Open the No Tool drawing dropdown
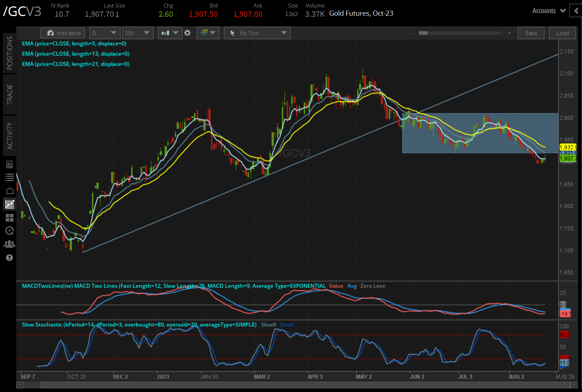582x392 pixels. [257, 33]
